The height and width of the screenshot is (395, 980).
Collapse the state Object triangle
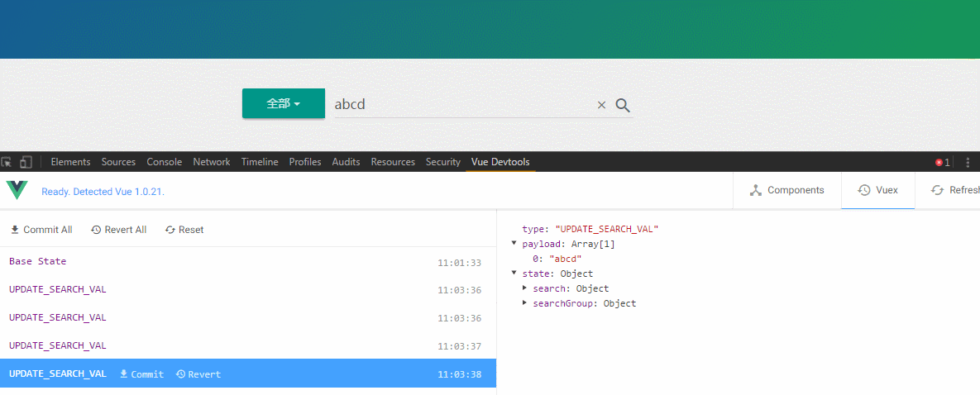(514, 274)
